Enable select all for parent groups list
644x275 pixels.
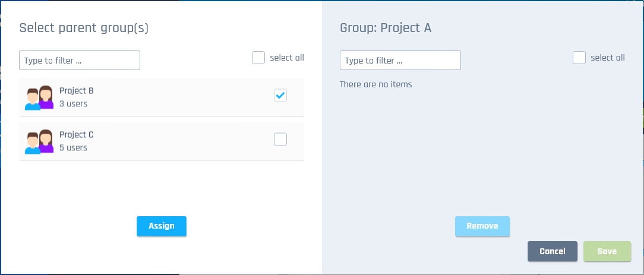pos(258,58)
